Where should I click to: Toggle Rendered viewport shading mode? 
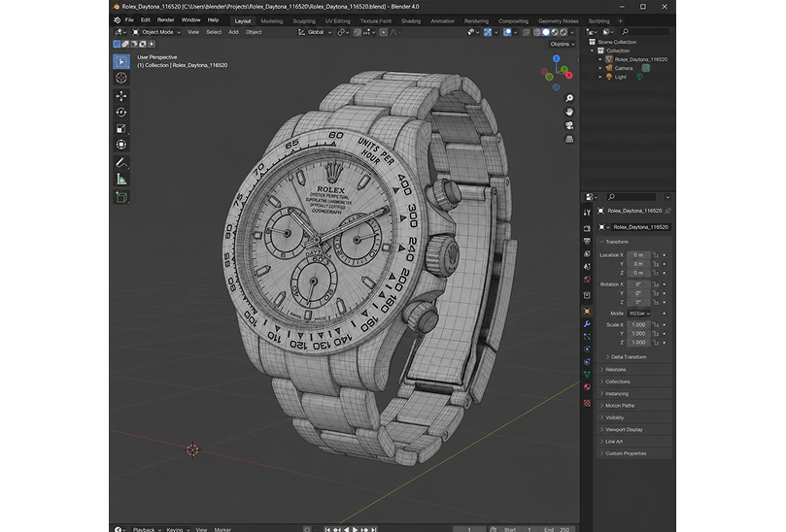[564, 32]
